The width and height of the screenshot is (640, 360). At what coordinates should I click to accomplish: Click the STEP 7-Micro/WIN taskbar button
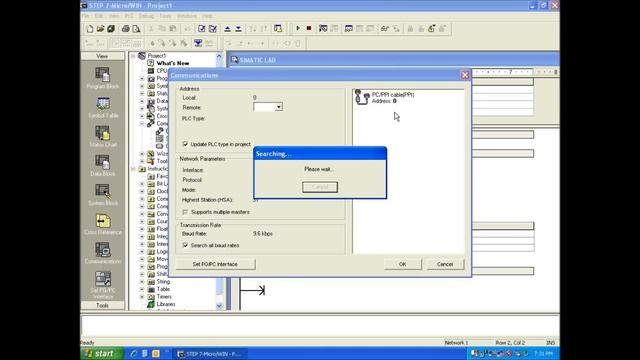point(211,354)
